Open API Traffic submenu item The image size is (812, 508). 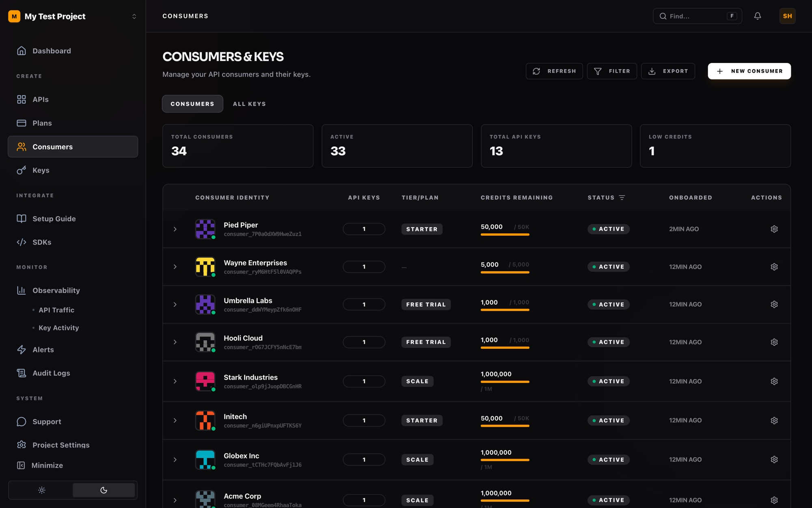pyautogui.click(x=56, y=310)
